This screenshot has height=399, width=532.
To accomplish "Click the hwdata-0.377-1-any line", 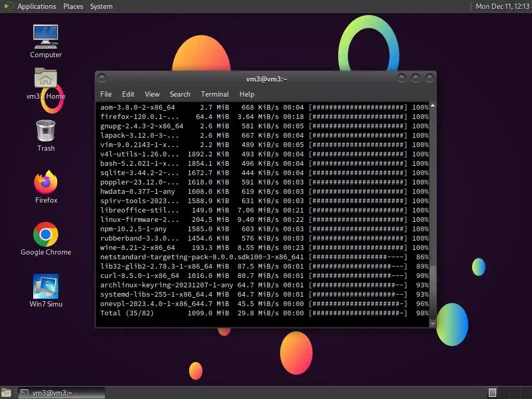I will (x=264, y=191).
